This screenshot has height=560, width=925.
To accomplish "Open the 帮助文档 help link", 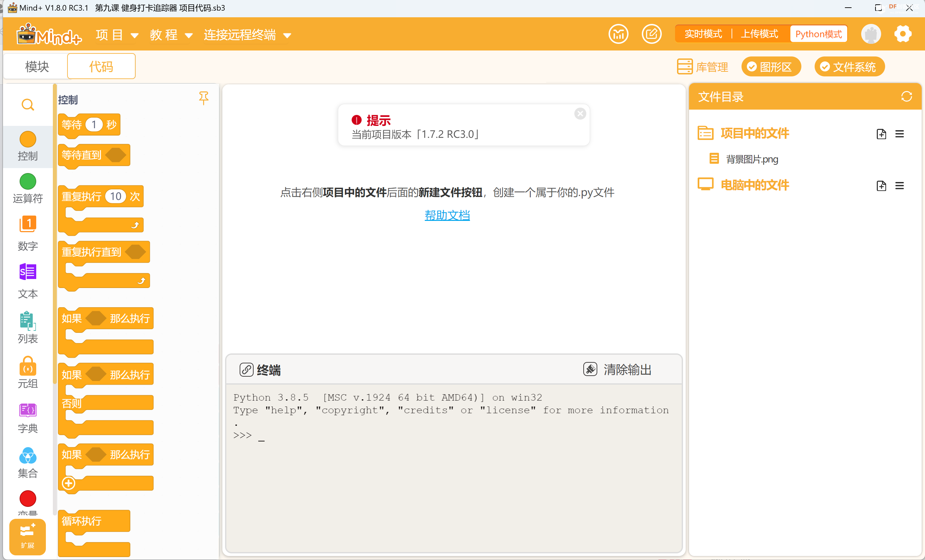I will [x=447, y=215].
